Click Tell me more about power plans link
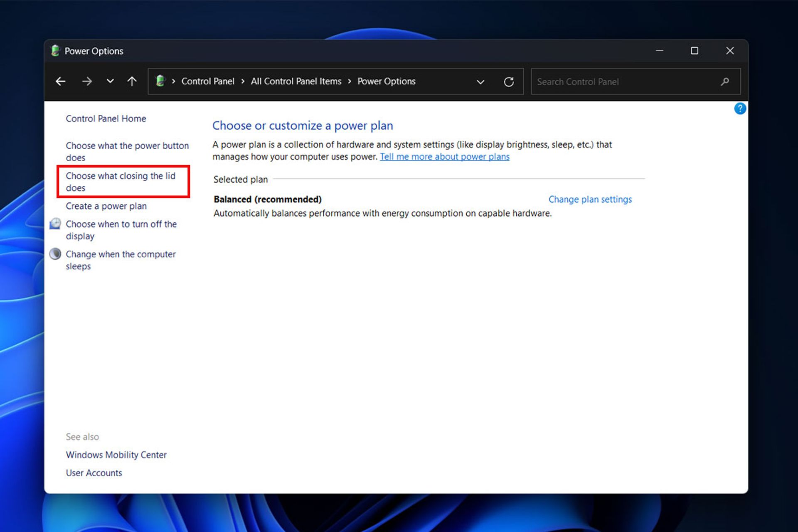This screenshot has width=798, height=532. click(x=445, y=156)
